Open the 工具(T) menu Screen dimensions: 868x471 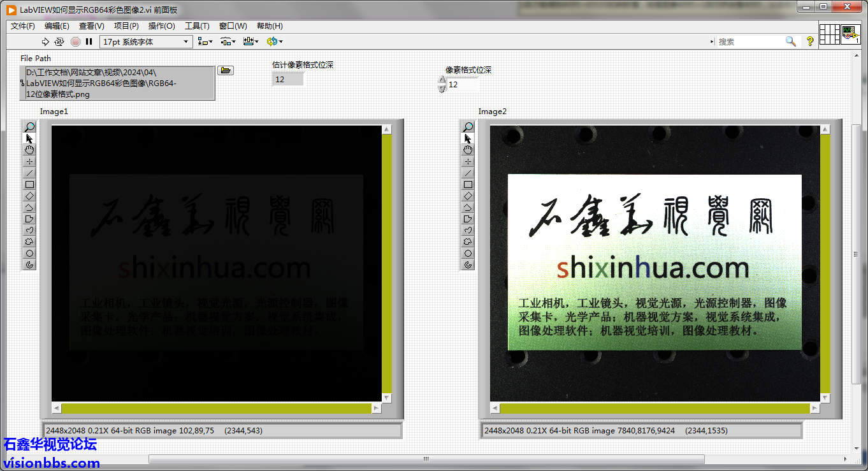point(197,26)
